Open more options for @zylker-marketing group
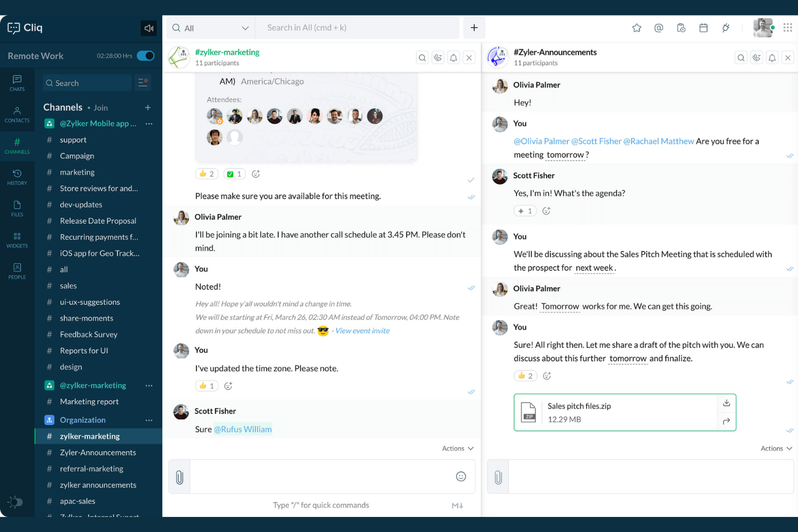Viewport: 798px width, 532px height. [149, 385]
